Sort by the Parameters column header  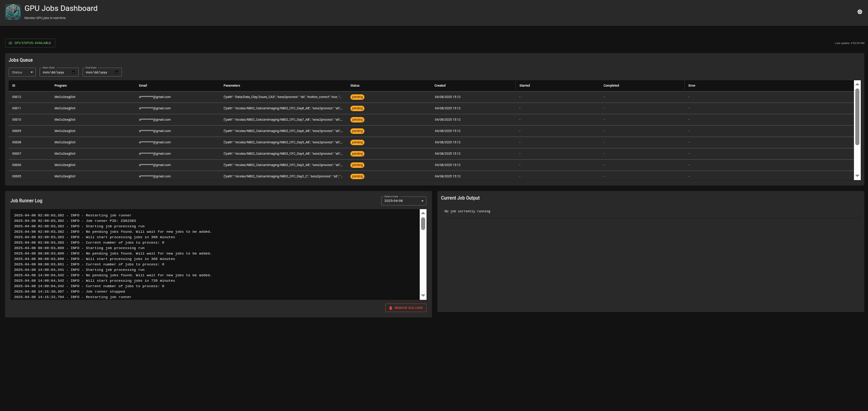(232, 85)
